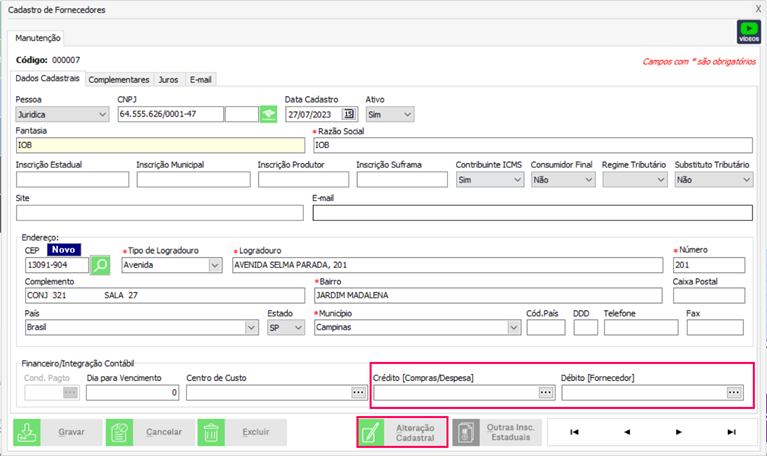The height and width of the screenshot is (456, 767).
Task: Search address with CEP magnifier icon
Action: pos(101,265)
